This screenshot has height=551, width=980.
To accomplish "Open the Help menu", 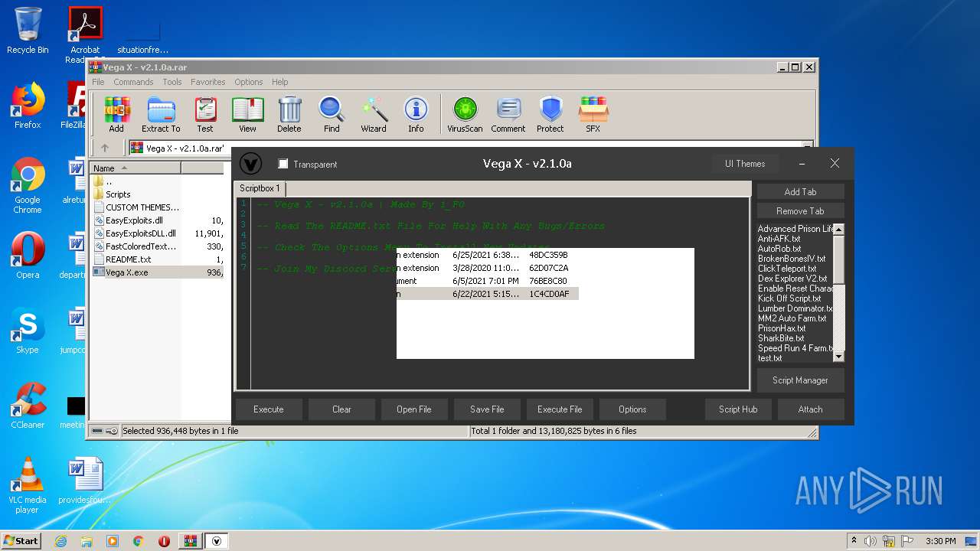I will point(280,82).
